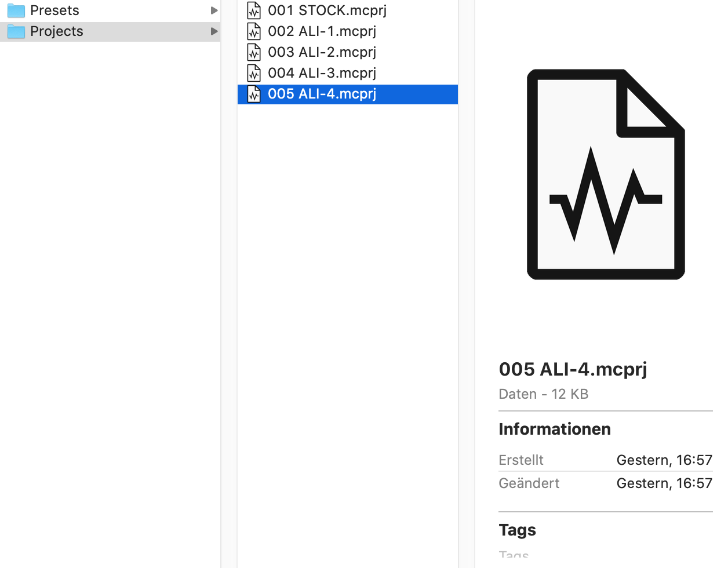The image size is (728, 568).
Task: Click the 003 ALI-2.mcprj file icon
Action: [x=254, y=52]
